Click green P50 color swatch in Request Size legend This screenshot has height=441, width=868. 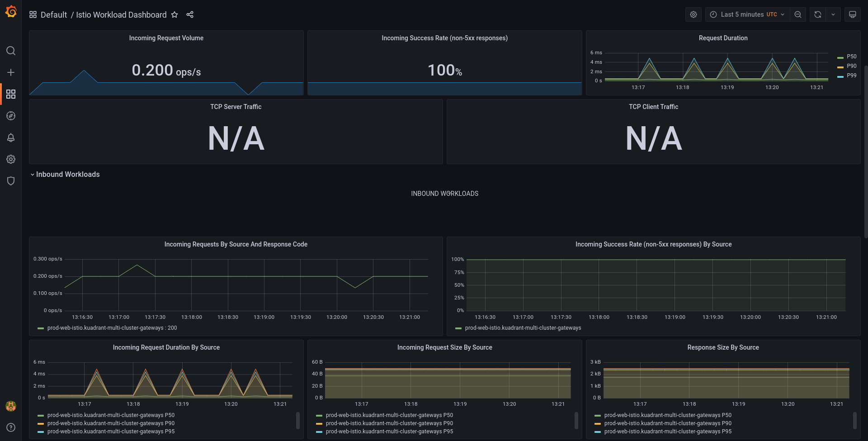pyautogui.click(x=319, y=416)
